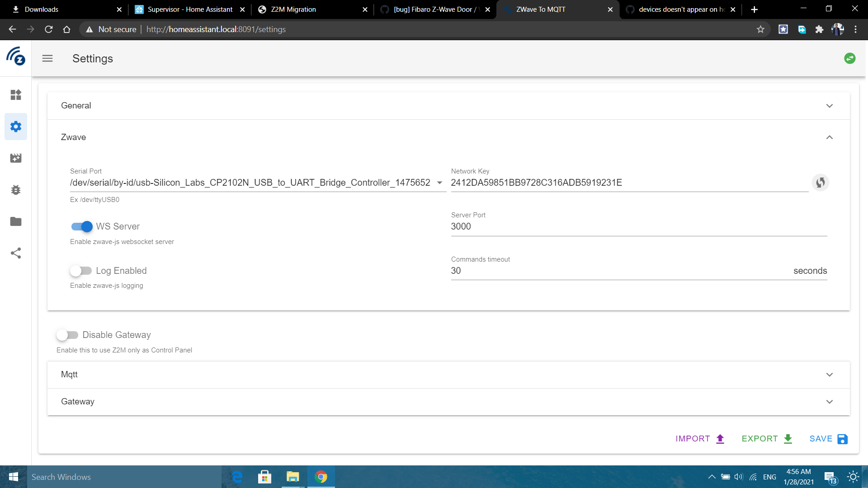Click the green connection status icon

[850, 58]
